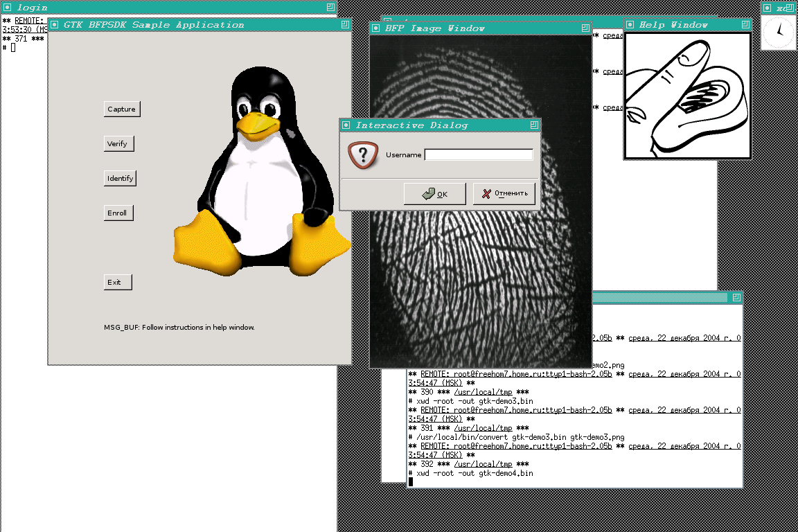Confirm the dialog with the OK button
This screenshot has width=798, height=532.
(434, 194)
